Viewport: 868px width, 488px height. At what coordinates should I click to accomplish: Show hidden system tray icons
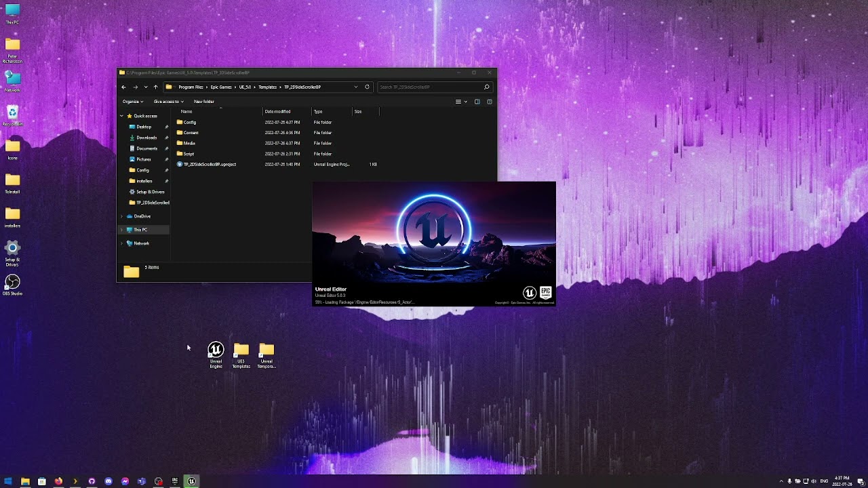click(x=781, y=481)
